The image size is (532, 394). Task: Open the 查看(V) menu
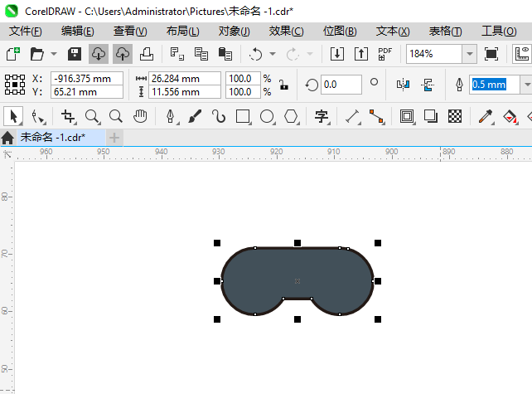pyautogui.click(x=130, y=32)
